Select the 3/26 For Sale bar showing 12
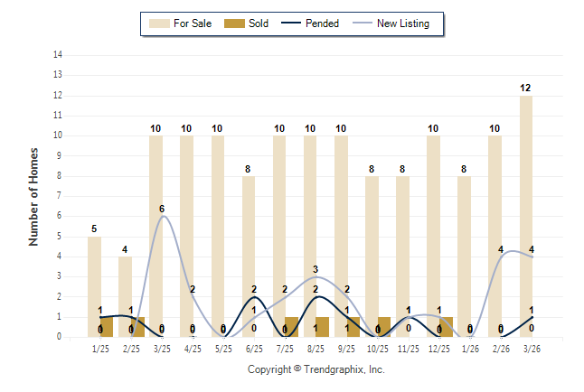Screen dimensions: 584x392 526,217
